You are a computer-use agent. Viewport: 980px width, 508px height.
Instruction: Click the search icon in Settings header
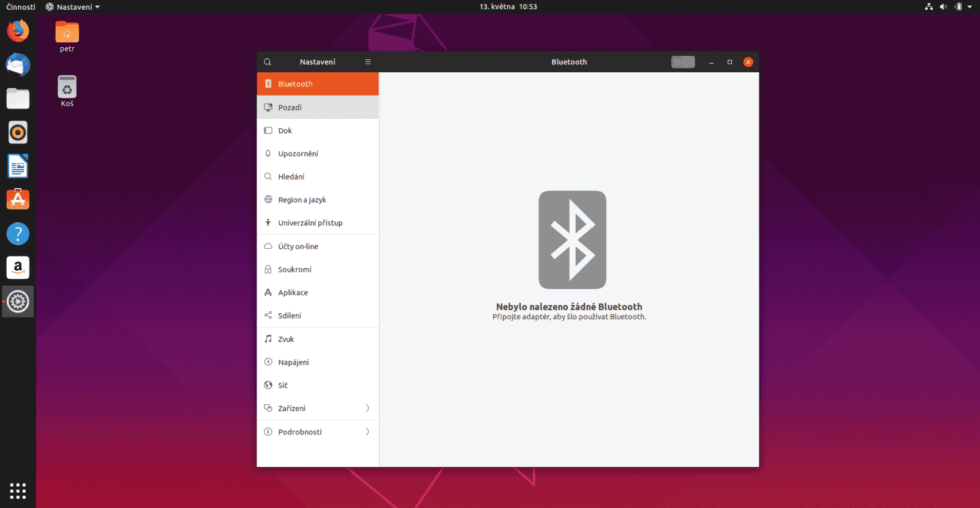268,62
